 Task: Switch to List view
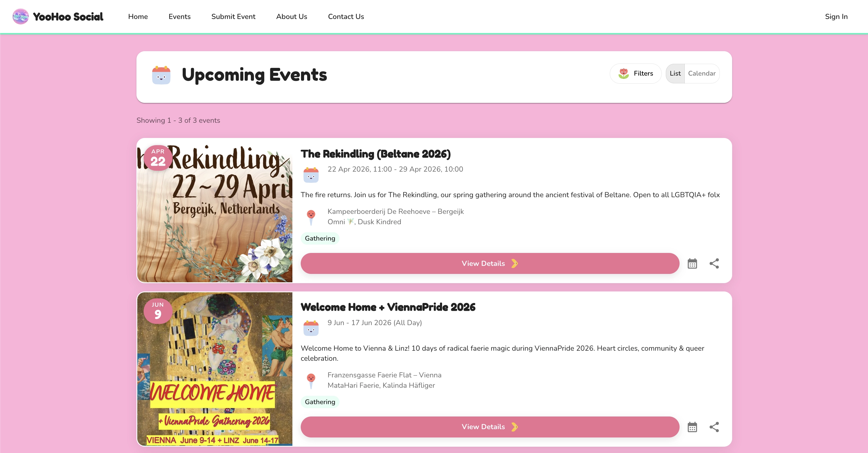[x=675, y=74]
